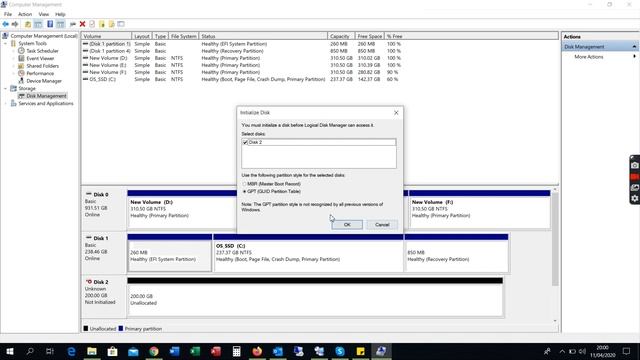The image size is (640, 360).
Task: Select MBR (Master Boot Record) option
Action: 244,184
